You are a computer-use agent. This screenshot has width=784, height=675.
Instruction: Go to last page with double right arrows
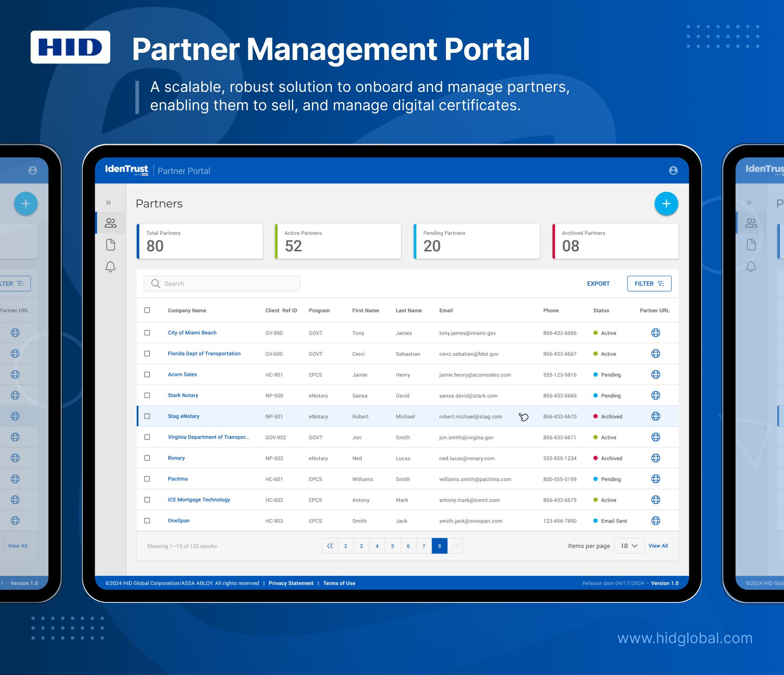pyautogui.click(x=455, y=546)
